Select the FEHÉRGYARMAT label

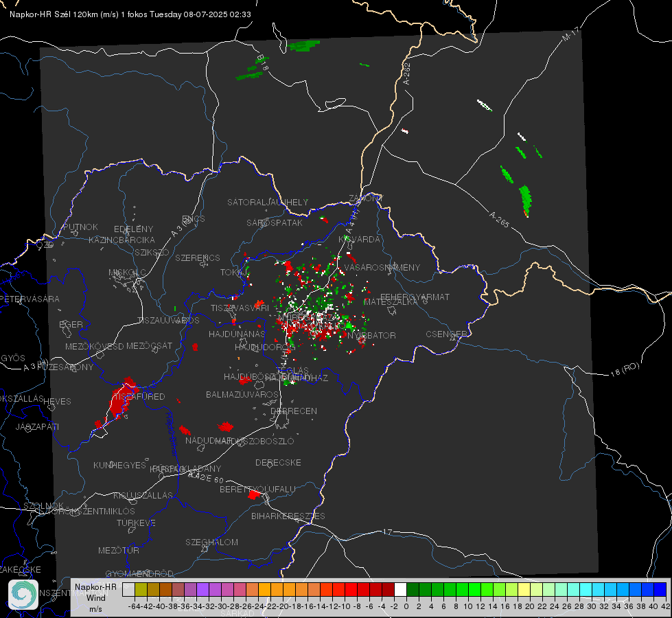415,297
